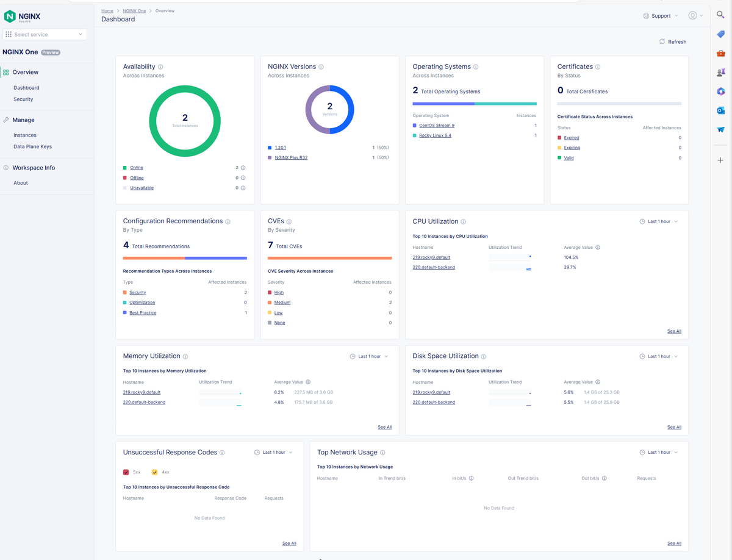Click the Top Network Usage info icon
Screen dimensions: 732x560
[382, 453]
